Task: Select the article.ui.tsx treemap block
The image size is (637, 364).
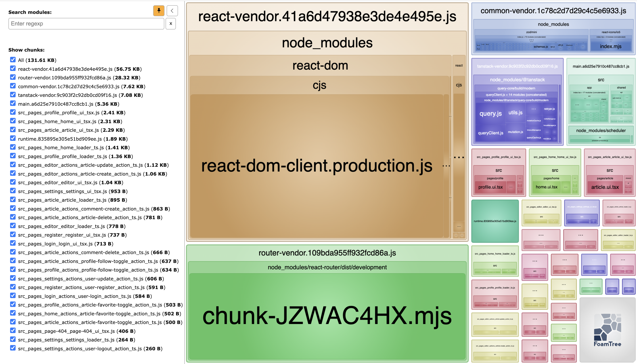Action: 605,187
